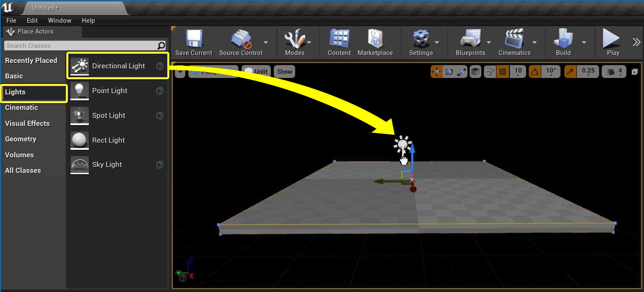This screenshot has height=292, width=644.
Task: Open scale snap 0.25 dropdown
Action: (588, 72)
